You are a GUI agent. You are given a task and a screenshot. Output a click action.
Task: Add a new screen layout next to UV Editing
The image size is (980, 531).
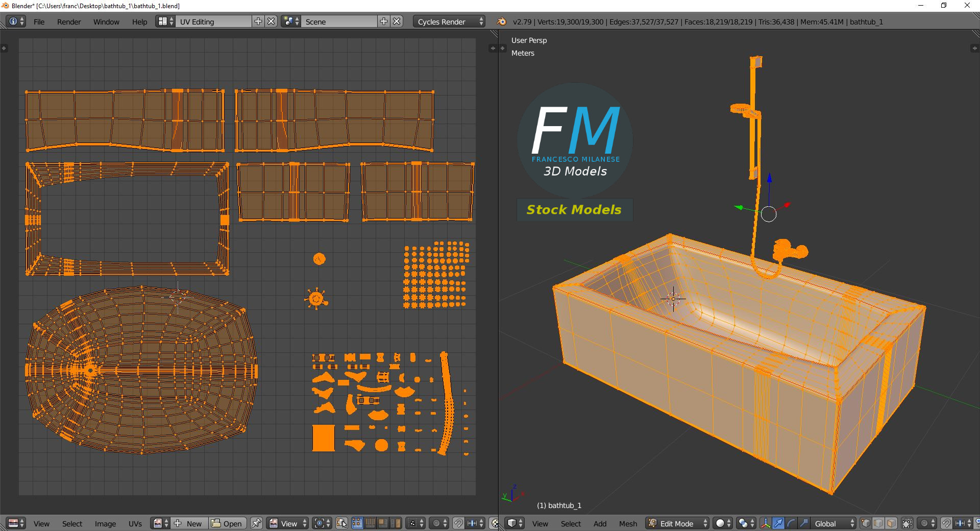coord(258,21)
